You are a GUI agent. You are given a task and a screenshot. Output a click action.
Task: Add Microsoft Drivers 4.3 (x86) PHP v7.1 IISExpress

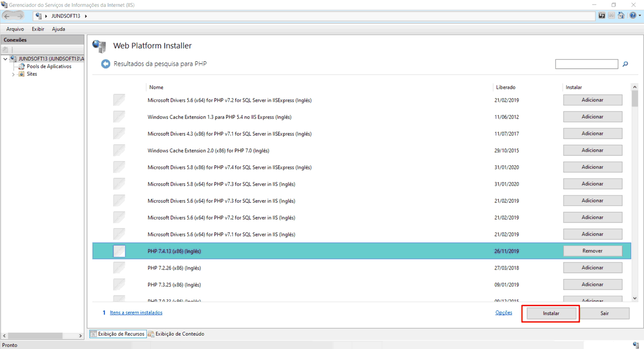point(592,134)
